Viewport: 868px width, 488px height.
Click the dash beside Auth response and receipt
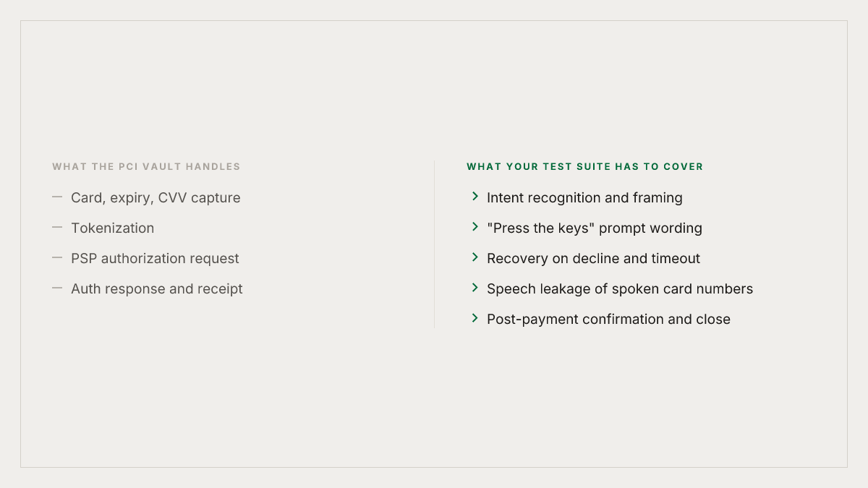[x=57, y=288]
